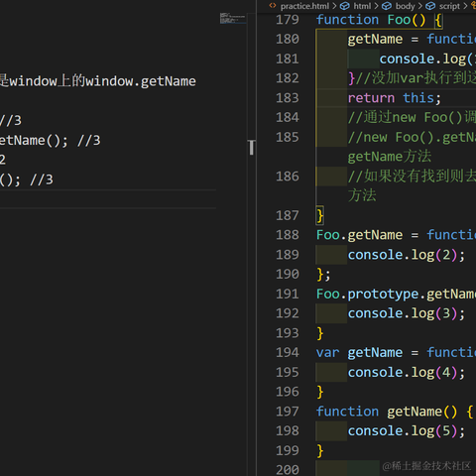Click line number 188 in the gutter

pyautogui.click(x=288, y=235)
